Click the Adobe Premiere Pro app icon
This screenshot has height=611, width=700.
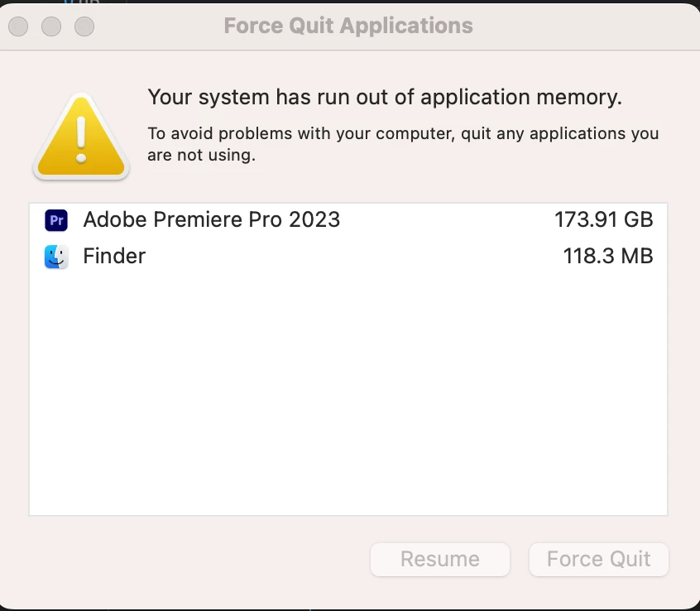tap(56, 220)
